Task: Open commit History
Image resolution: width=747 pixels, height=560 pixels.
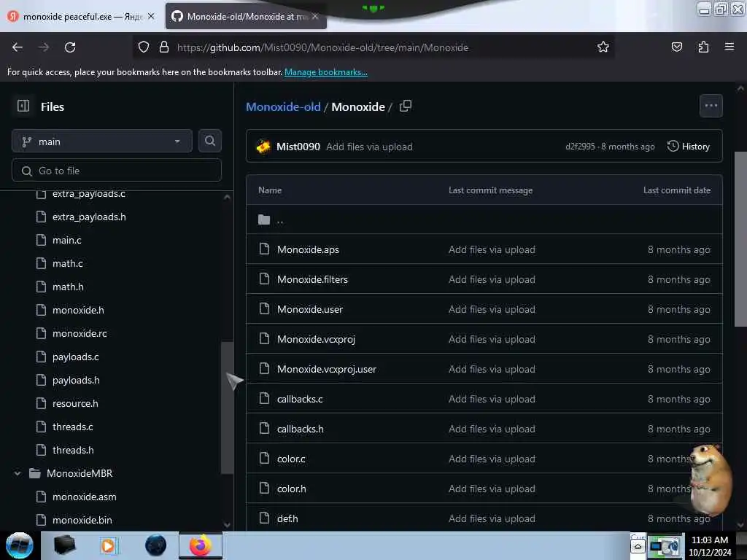Action: tap(689, 146)
